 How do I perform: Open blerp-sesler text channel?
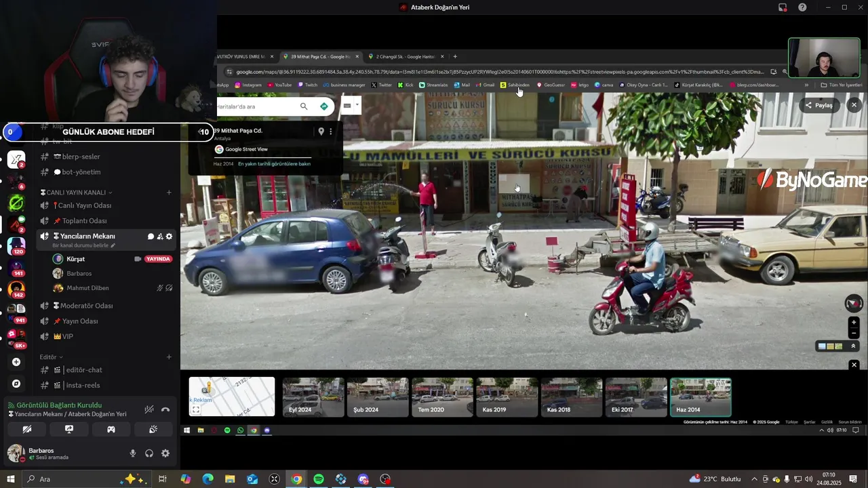(106, 157)
